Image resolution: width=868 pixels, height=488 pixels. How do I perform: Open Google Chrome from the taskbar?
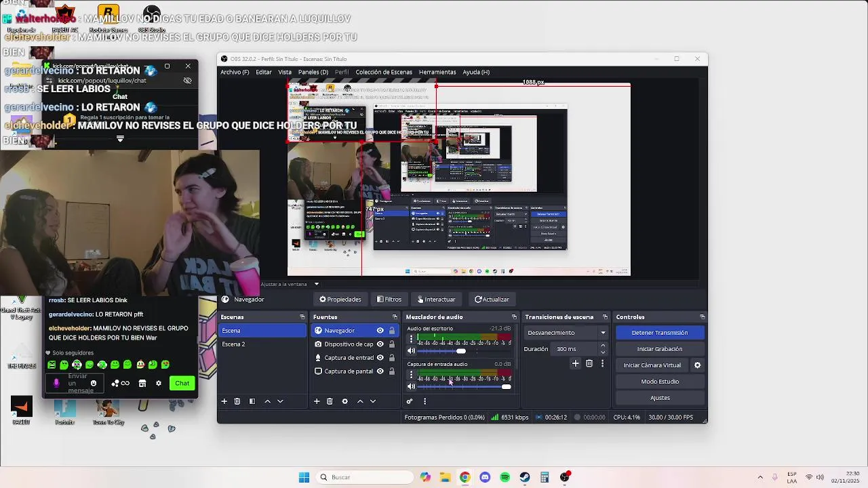click(465, 477)
